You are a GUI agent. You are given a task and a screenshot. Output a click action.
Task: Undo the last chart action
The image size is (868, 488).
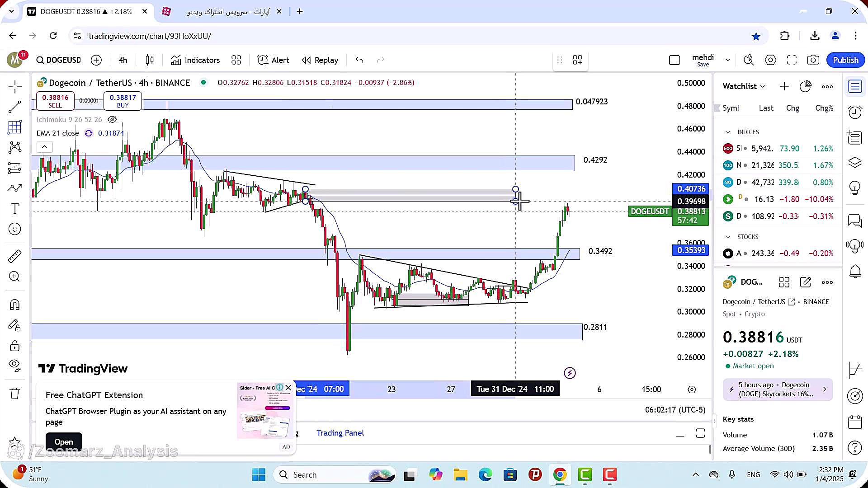[359, 60]
